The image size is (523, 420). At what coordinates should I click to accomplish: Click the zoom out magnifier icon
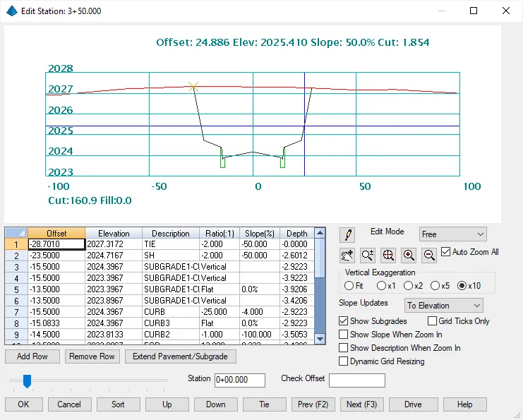tap(429, 255)
